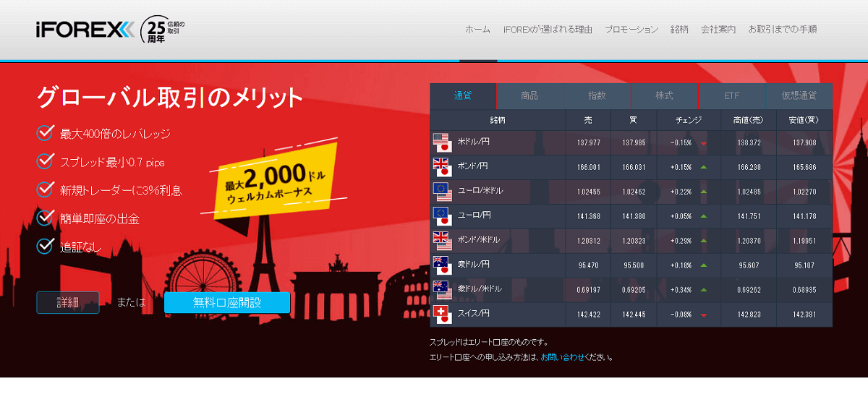Switch to the ETF tab
Image resolution: width=868 pixels, height=397 pixels.
click(x=731, y=96)
